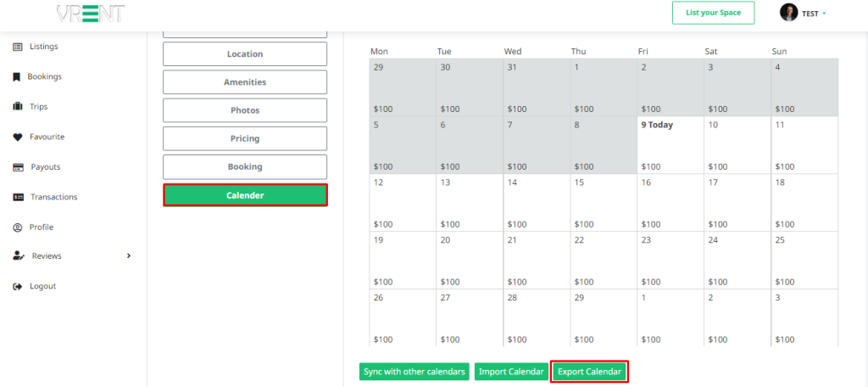The image size is (868, 387).
Task: Go to the Photos step
Action: click(x=245, y=110)
